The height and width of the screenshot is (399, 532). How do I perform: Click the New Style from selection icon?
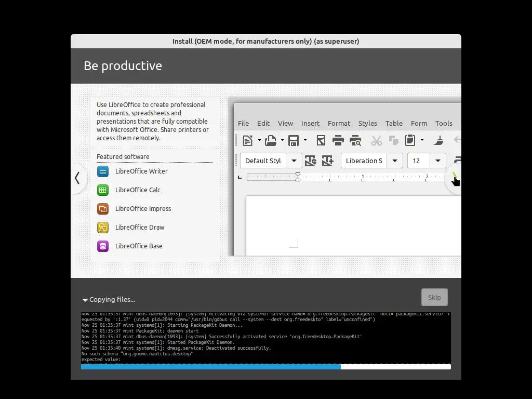(x=327, y=161)
